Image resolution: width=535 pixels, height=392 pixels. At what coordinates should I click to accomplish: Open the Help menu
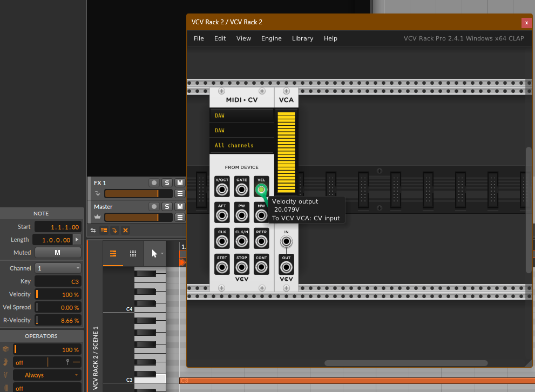click(x=330, y=38)
